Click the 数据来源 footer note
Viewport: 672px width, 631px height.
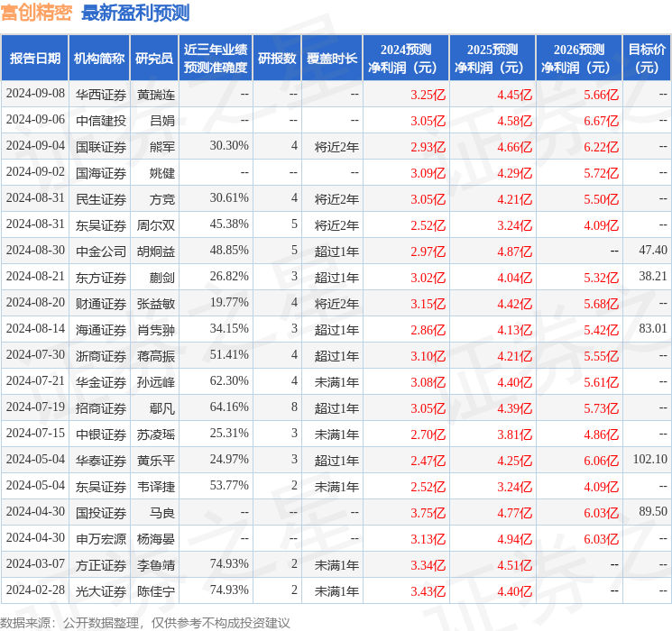pyautogui.click(x=145, y=622)
